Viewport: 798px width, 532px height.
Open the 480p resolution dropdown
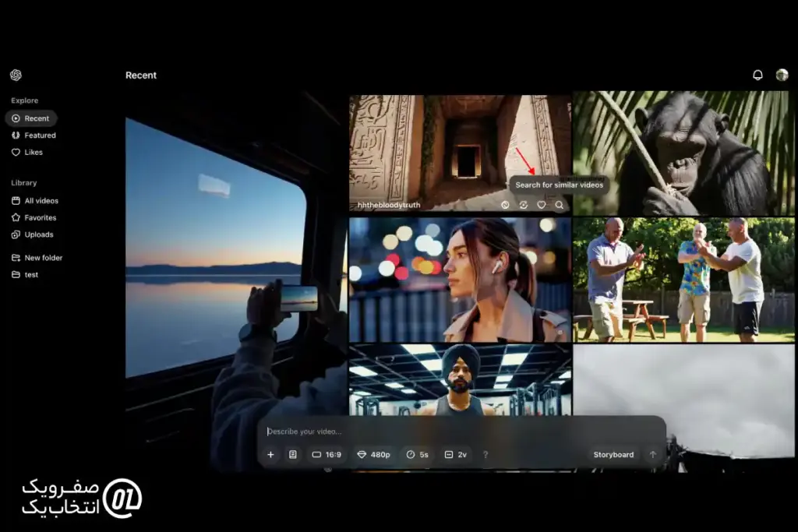click(x=373, y=455)
